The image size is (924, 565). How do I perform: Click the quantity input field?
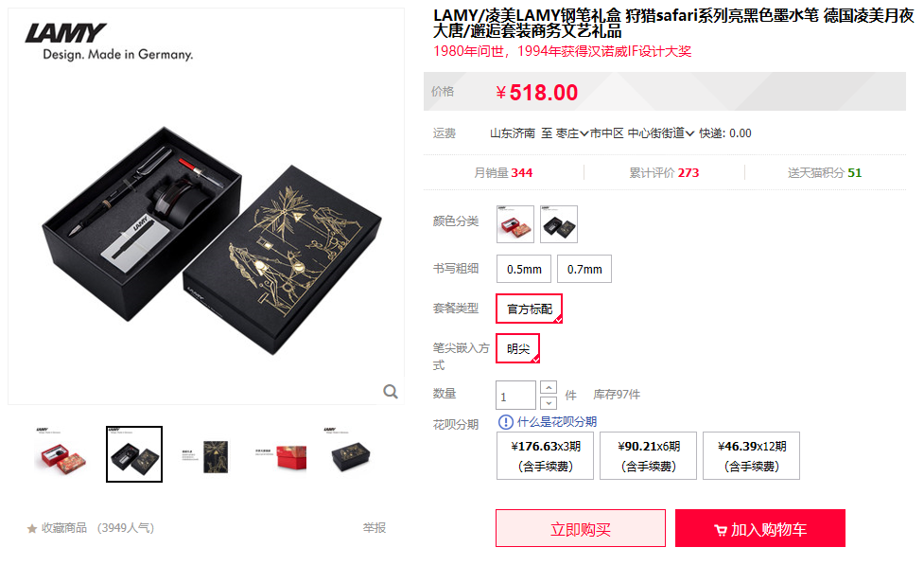coord(515,396)
